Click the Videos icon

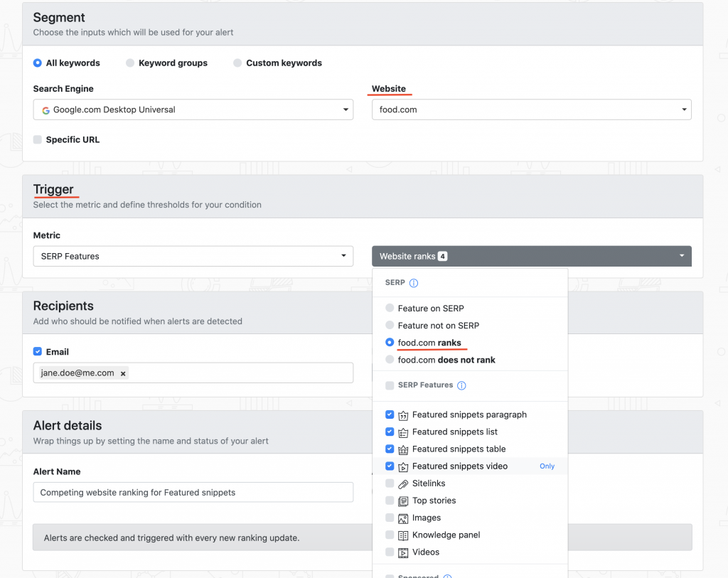click(x=403, y=552)
